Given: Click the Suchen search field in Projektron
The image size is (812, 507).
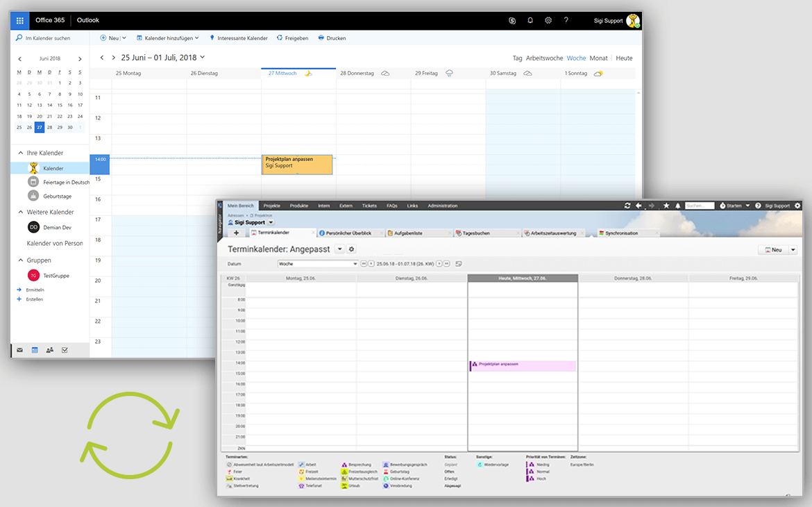Looking at the screenshot, I should pyautogui.click(x=699, y=206).
